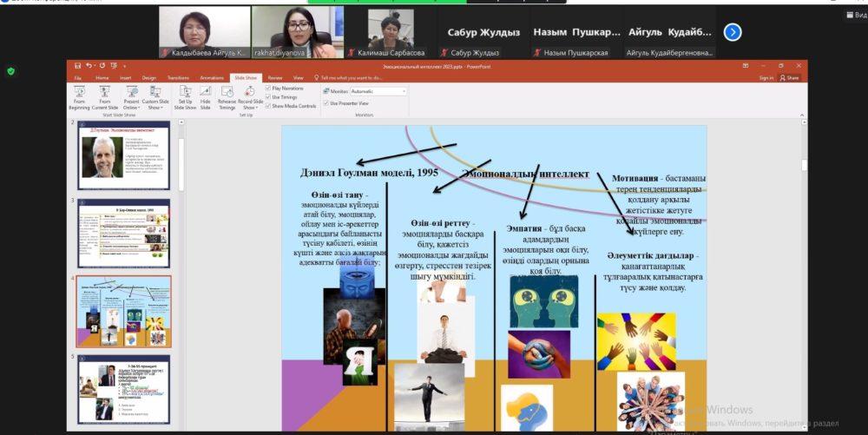
Task: Switch to the Design tab
Action: click(149, 78)
